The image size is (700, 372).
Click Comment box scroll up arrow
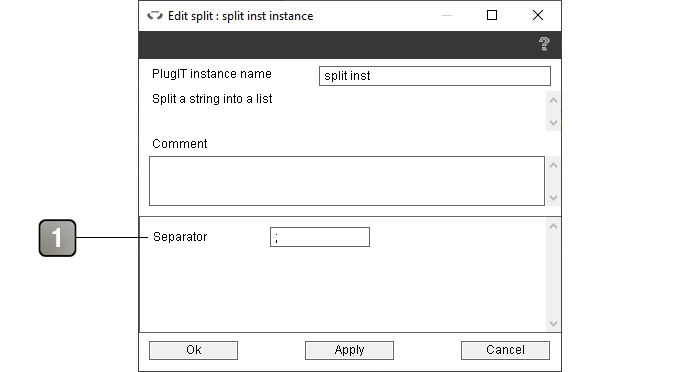point(553,165)
